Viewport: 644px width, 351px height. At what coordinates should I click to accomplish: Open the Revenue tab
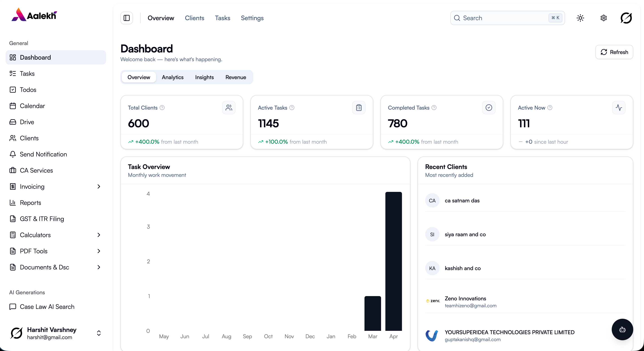click(236, 77)
